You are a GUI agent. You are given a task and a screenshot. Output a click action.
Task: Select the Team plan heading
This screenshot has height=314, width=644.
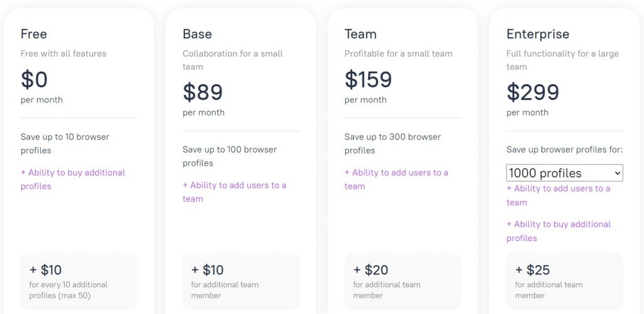[360, 34]
